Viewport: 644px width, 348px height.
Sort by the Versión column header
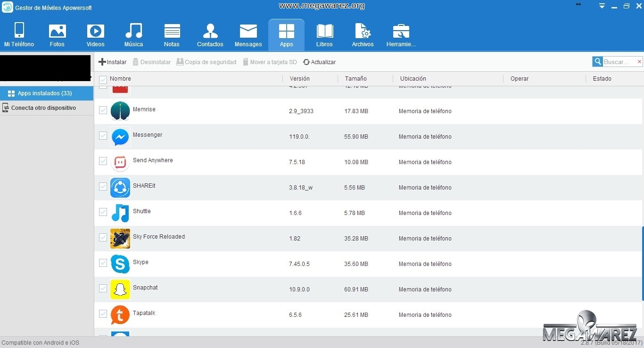(x=300, y=79)
